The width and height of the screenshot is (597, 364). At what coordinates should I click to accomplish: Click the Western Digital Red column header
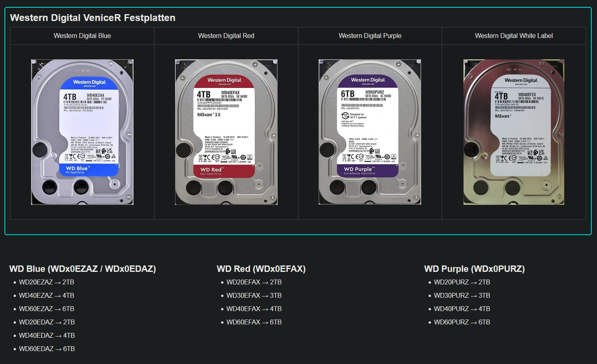[226, 36]
